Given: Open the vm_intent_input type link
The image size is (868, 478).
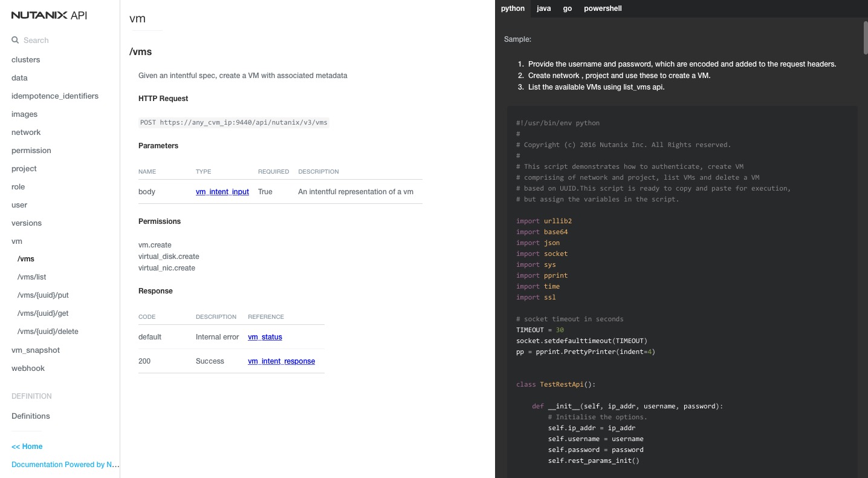Looking at the screenshot, I should (222, 192).
